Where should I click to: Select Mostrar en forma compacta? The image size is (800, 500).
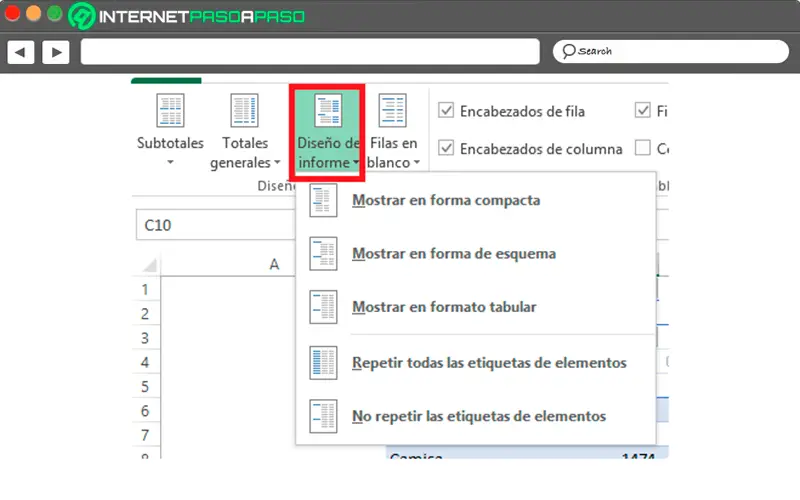[476, 200]
